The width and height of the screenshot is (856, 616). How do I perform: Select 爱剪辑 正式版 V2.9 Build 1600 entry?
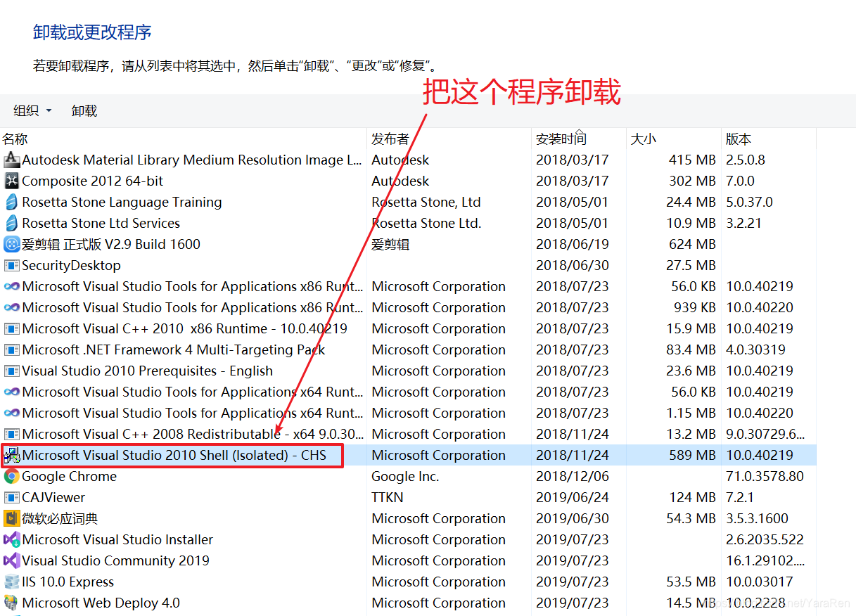[111, 244]
